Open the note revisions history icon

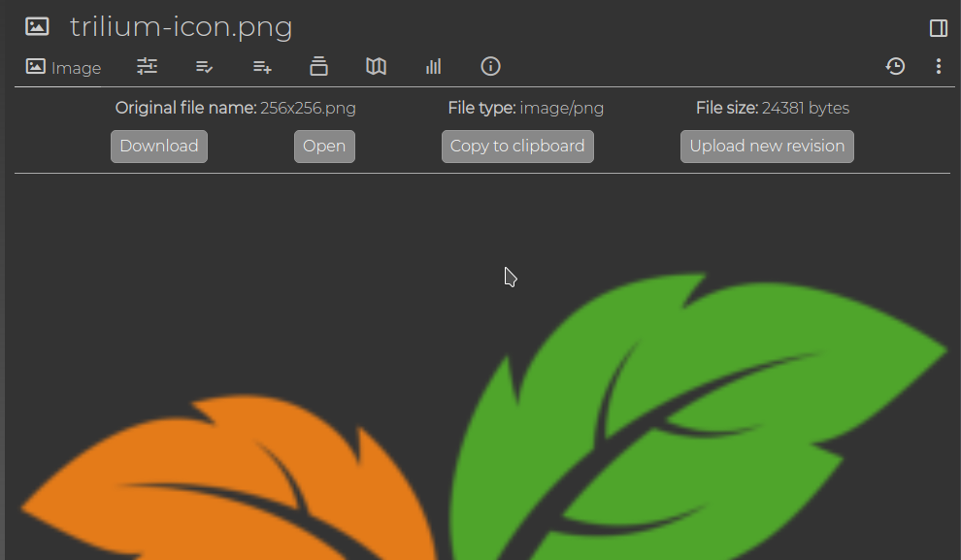pos(895,66)
